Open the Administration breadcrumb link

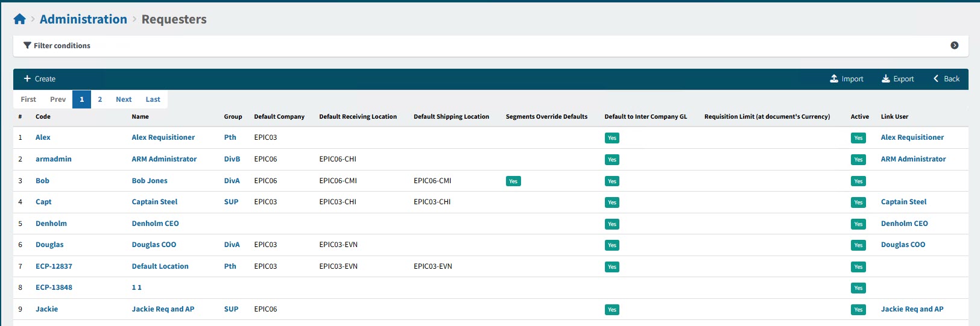(83, 19)
